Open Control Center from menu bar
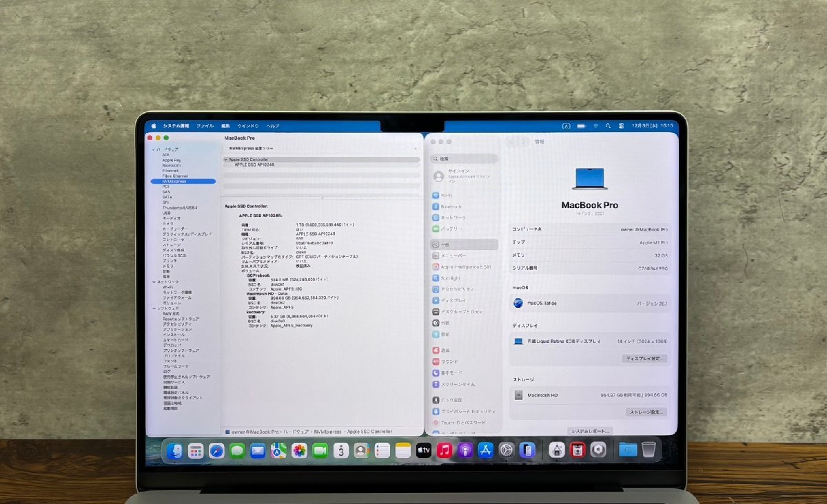The image size is (827, 504). [x=622, y=126]
